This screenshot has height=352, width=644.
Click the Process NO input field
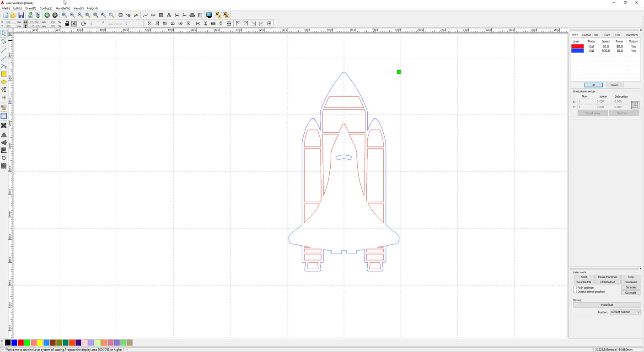(x=132, y=24)
